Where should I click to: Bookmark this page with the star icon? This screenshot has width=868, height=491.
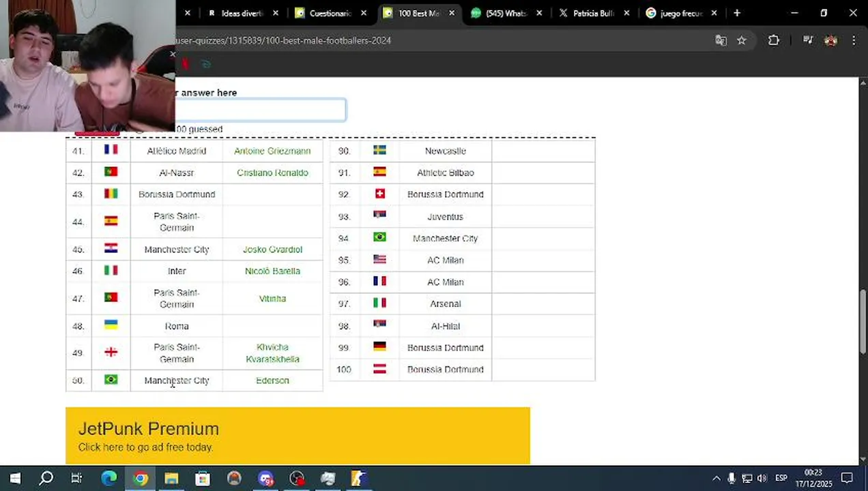pyautogui.click(x=742, y=40)
